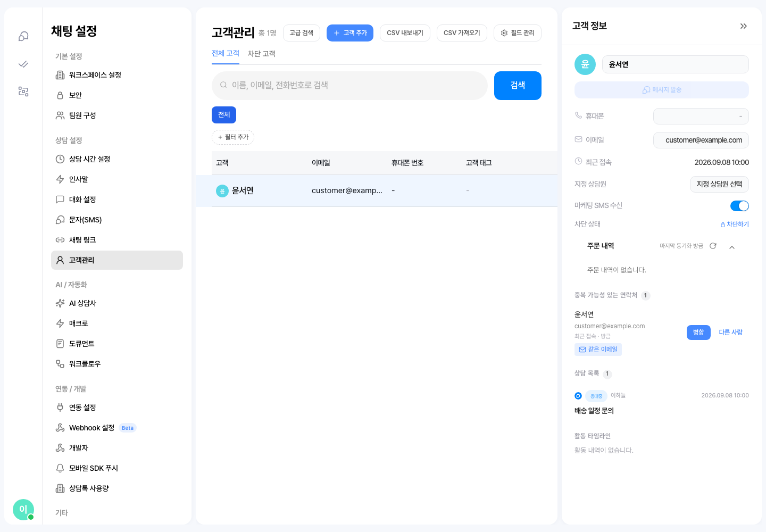
Task: Click the user profile avatar with online status
Action: pos(23,510)
